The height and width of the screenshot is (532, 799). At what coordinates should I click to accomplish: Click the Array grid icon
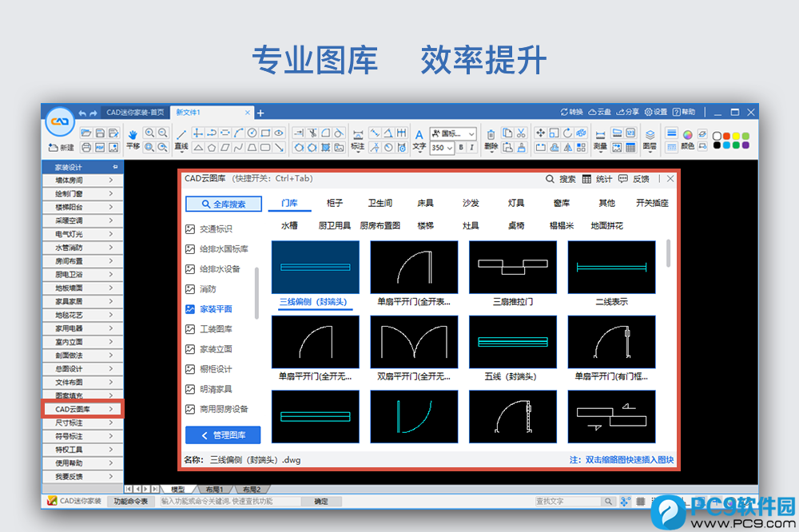pos(581,148)
